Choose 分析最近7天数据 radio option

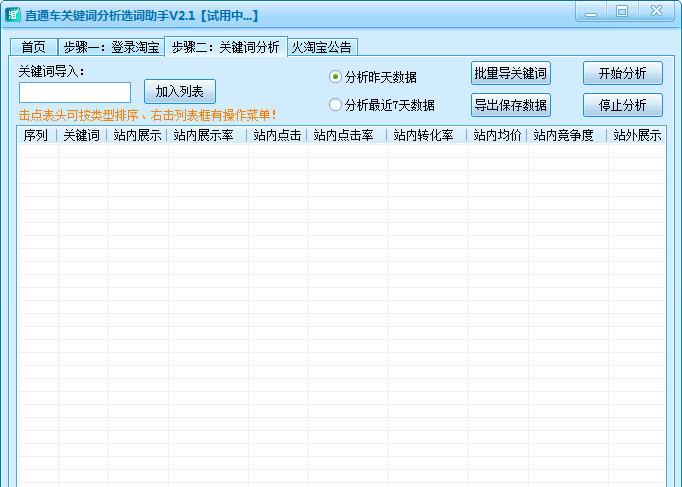tap(336, 105)
